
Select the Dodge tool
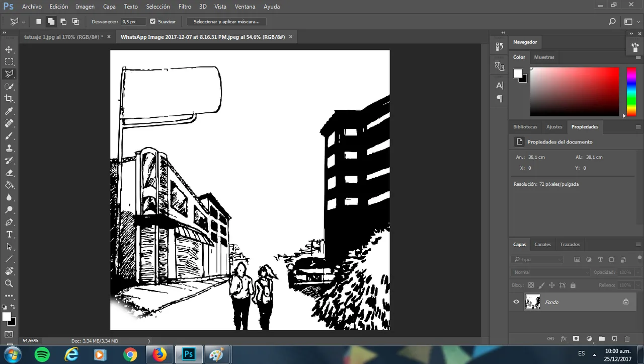[x=9, y=209]
